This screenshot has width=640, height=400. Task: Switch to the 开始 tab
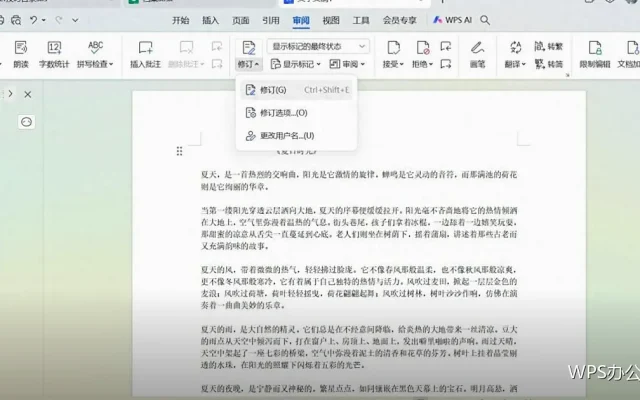pos(180,20)
